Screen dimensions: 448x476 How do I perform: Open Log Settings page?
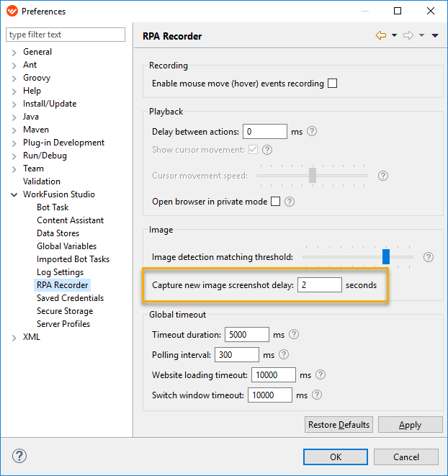[60, 272]
